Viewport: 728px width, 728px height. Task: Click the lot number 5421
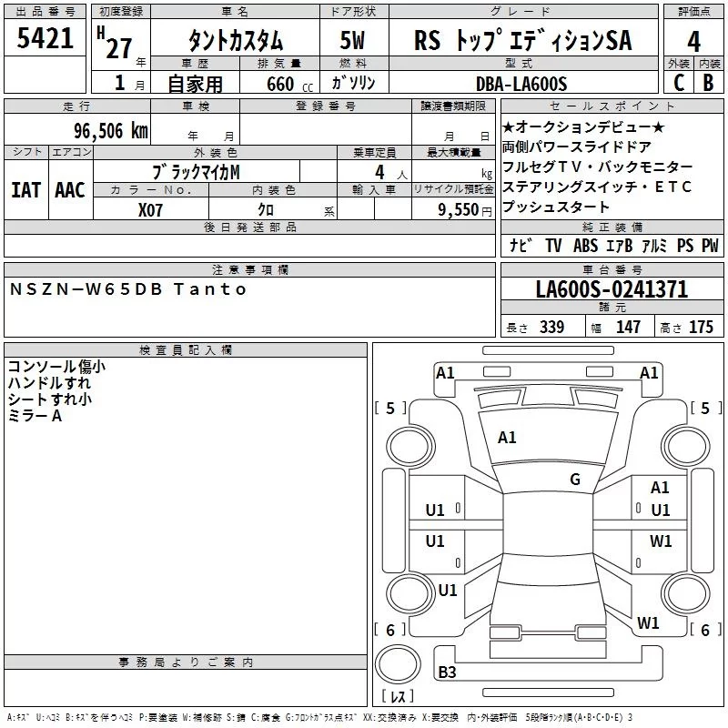click(x=45, y=38)
